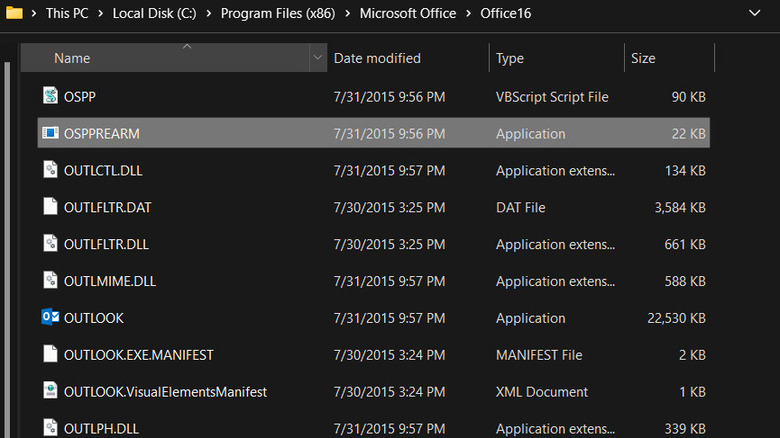The image size is (780, 438).
Task: Select the OUTLMIME.DLL file name
Action: coord(110,281)
